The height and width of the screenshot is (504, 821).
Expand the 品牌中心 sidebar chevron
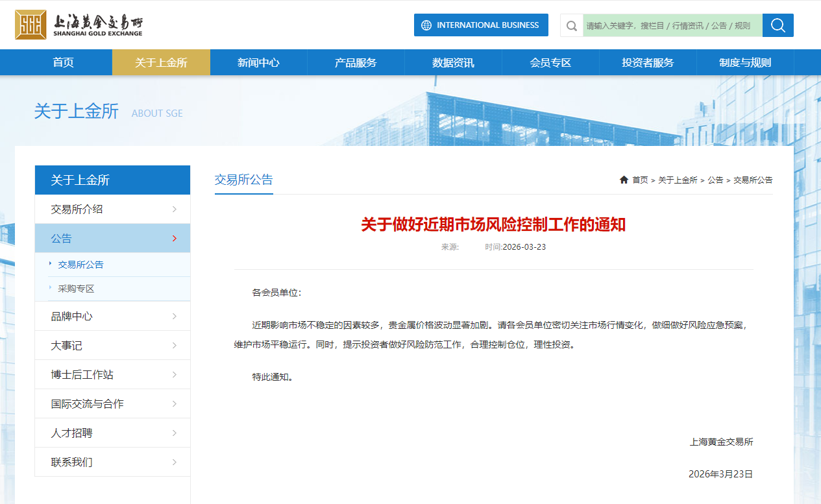(x=175, y=316)
